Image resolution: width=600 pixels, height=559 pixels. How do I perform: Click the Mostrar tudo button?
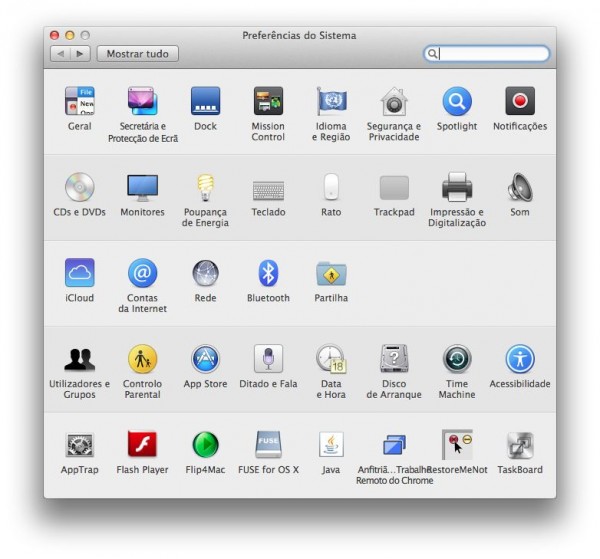pos(137,54)
